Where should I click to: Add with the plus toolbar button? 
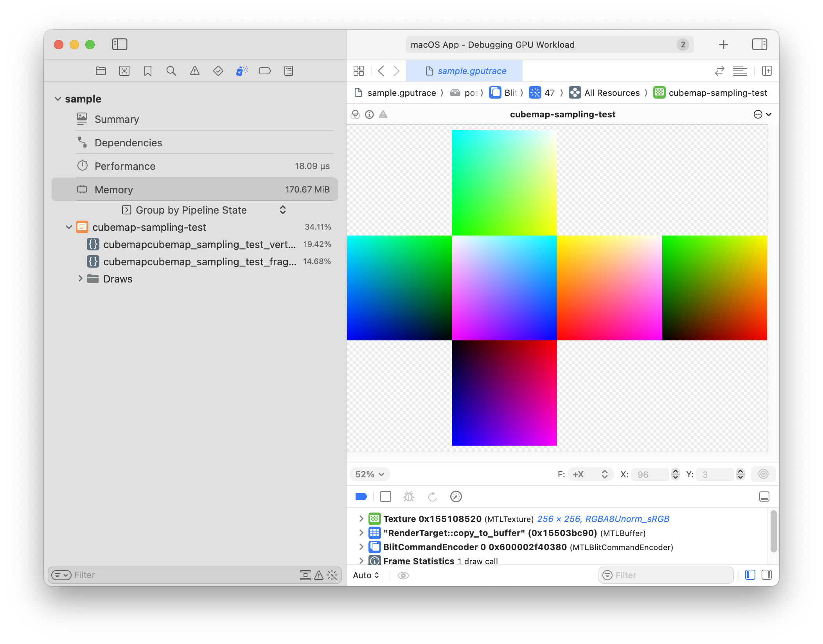click(723, 45)
